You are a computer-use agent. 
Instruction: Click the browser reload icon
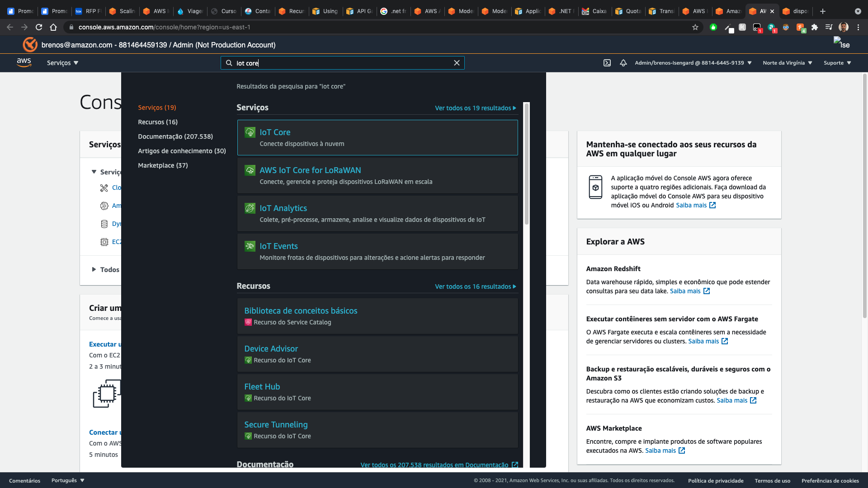39,27
